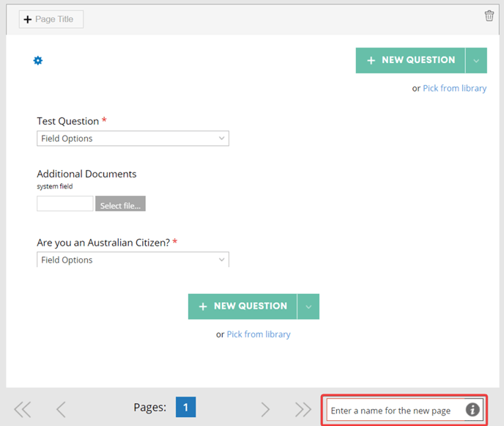Open Test Question Field Options dropdown
The height and width of the screenshot is (426, 504).
[133, 139]
